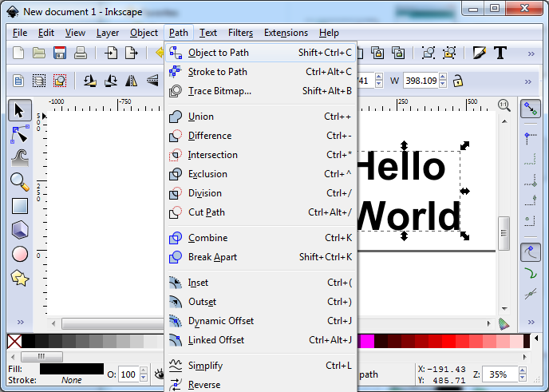Select the Selector arrow tool
549x392 pixels.
20,110
